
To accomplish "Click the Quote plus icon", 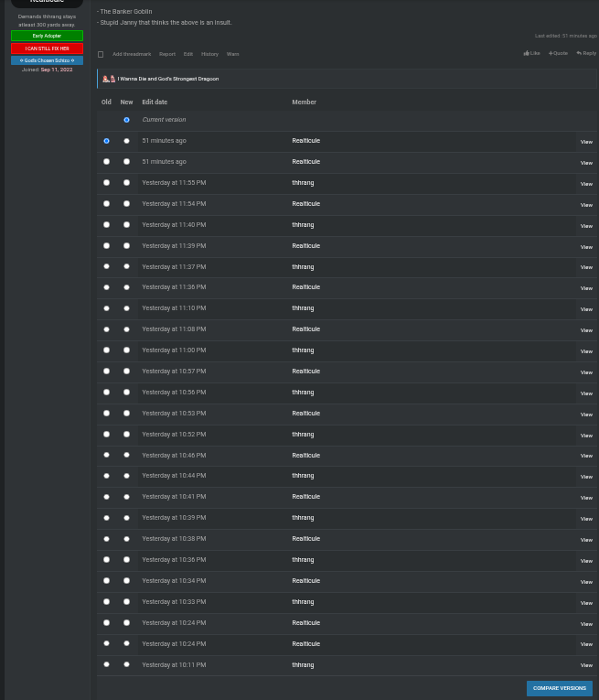I will tap(551, 53).
